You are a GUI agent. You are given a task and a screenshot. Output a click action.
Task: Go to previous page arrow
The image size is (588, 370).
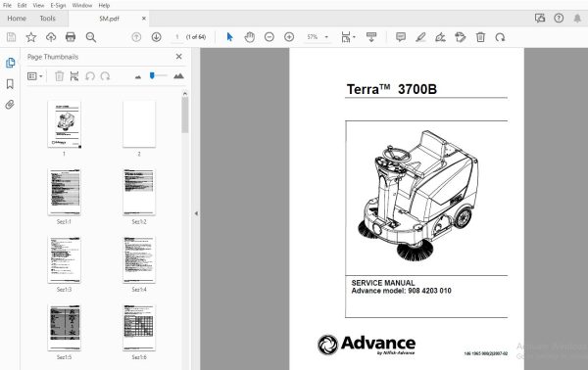pyautogui.click(x=136, y=37)
